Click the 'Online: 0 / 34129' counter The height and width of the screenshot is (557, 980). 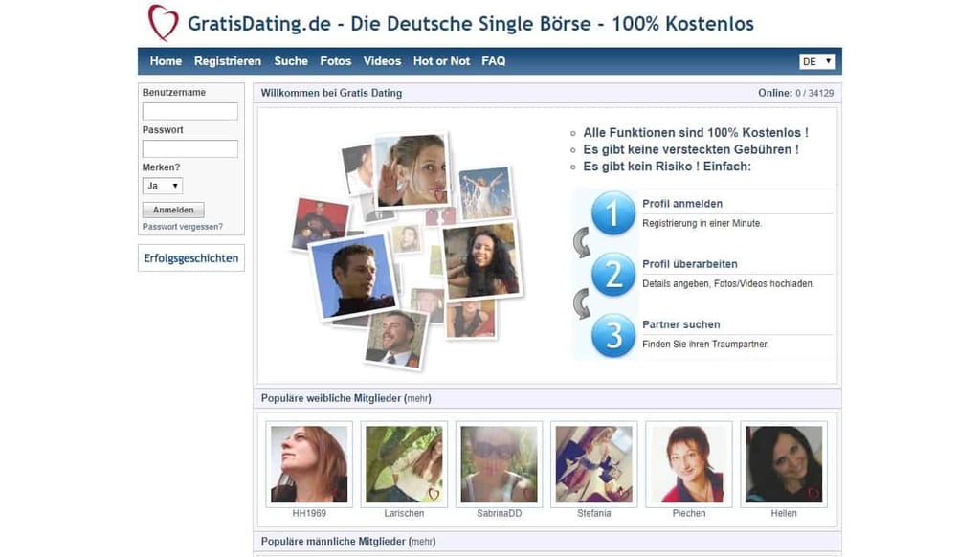click(795, 93)
